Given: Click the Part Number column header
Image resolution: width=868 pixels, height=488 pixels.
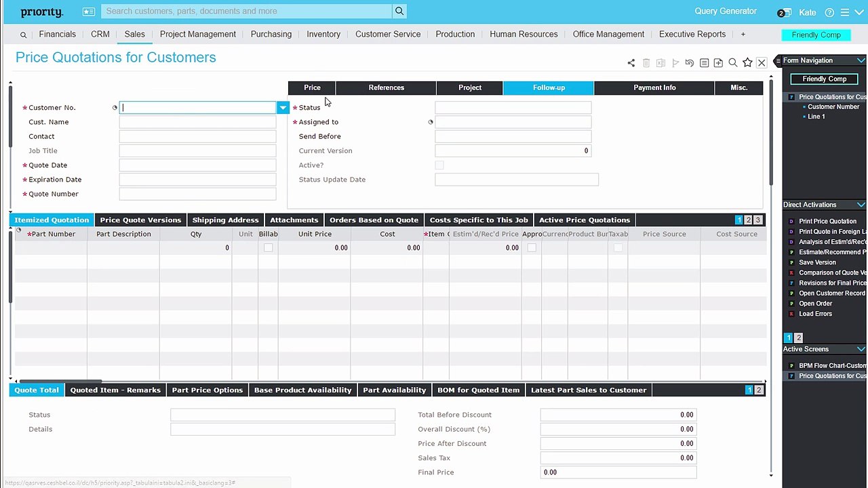Looking at the screenshot, I should (x=52, y=234).
